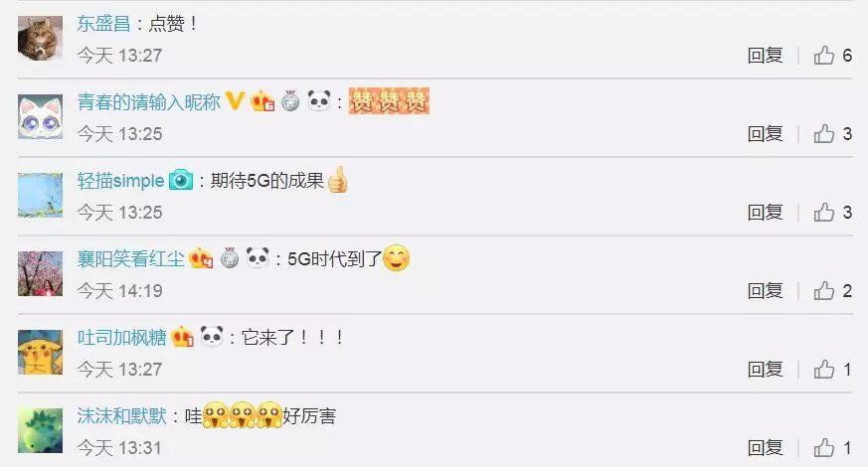Open 东盛昌's cat avatar
Screen dimensions: 868x467
(40, 38)
